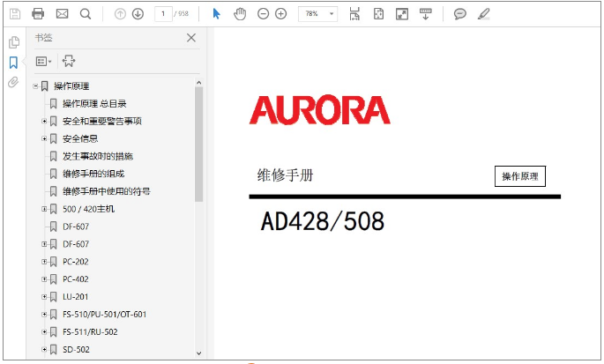This screenshot has width=604, height=364.
Task: Select the 500 / 420主机 bookmark label
Action: (88, 209)
